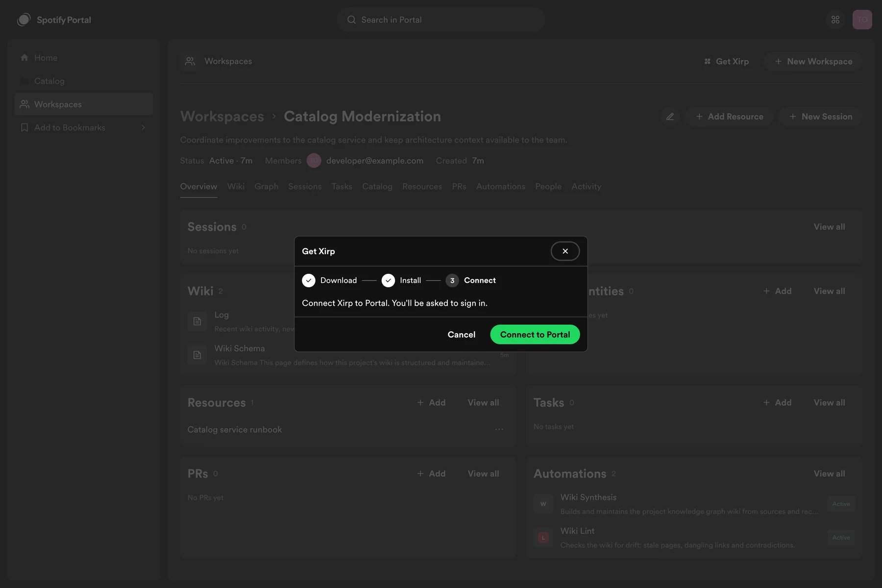Image resolution: width=882 pixels, height=588 pixels.
Task: Click the New Session button
Action: click(x=821, y=117)
